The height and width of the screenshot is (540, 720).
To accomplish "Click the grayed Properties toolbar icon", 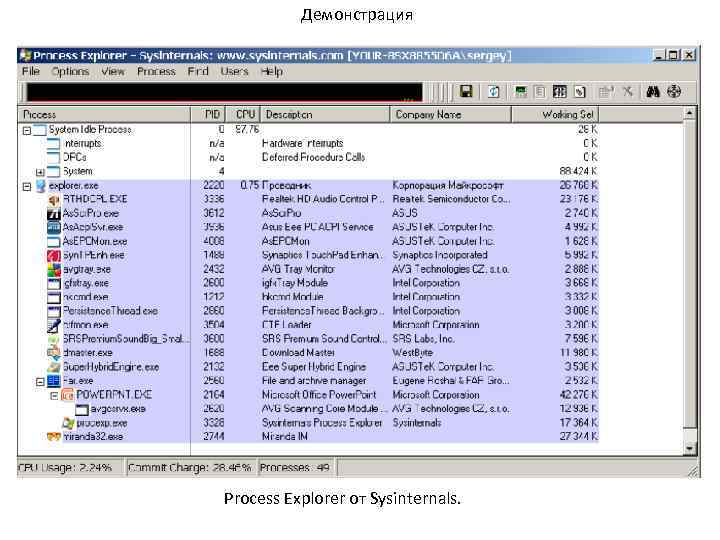I will 606,91.
